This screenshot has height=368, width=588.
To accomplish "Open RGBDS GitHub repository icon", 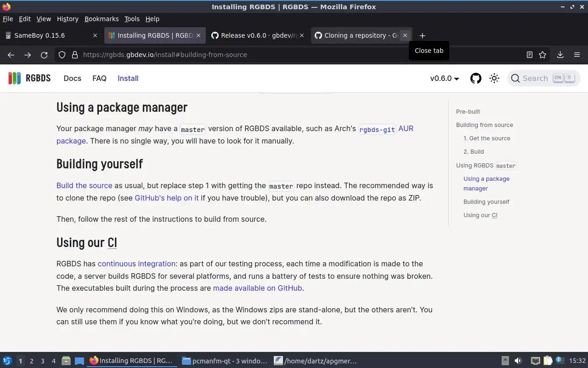I will click(476, 78).
